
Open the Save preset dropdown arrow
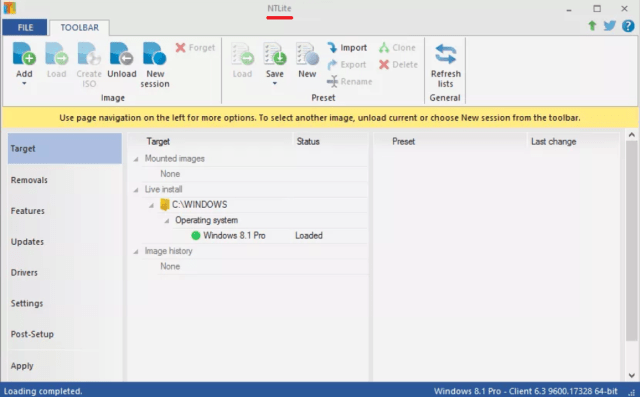coord(275,84)
